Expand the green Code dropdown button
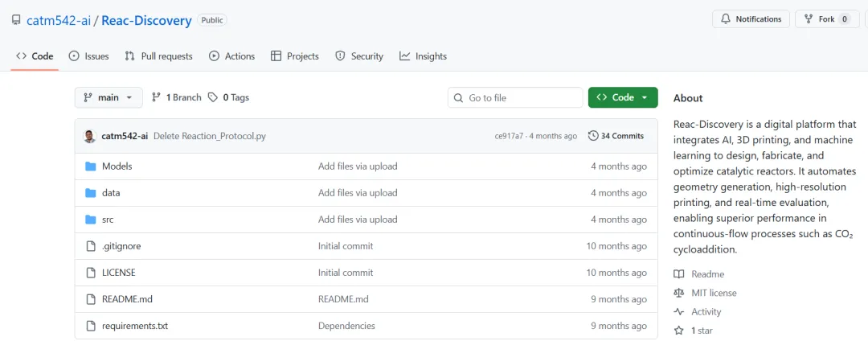This screenshot has width=868, height=341. tap(623, 97)
